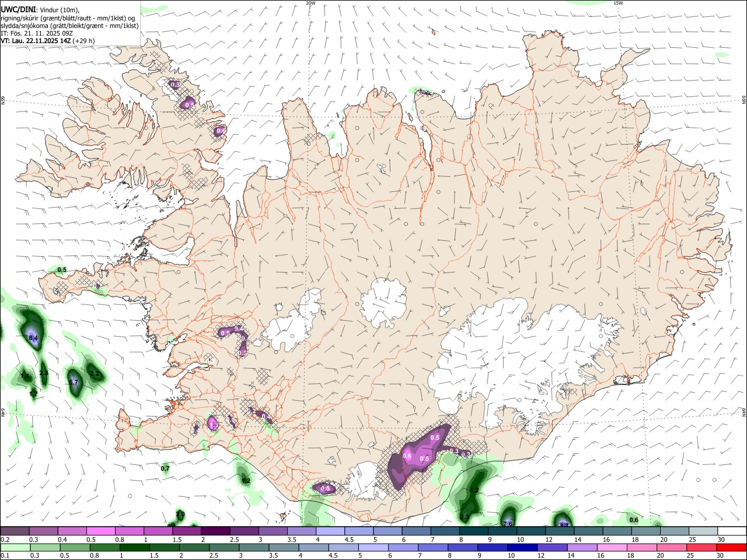The height and width of the screenshot is (560, 747).
Task: Select the 8.7 rain value label
Action: coord(564,525)
